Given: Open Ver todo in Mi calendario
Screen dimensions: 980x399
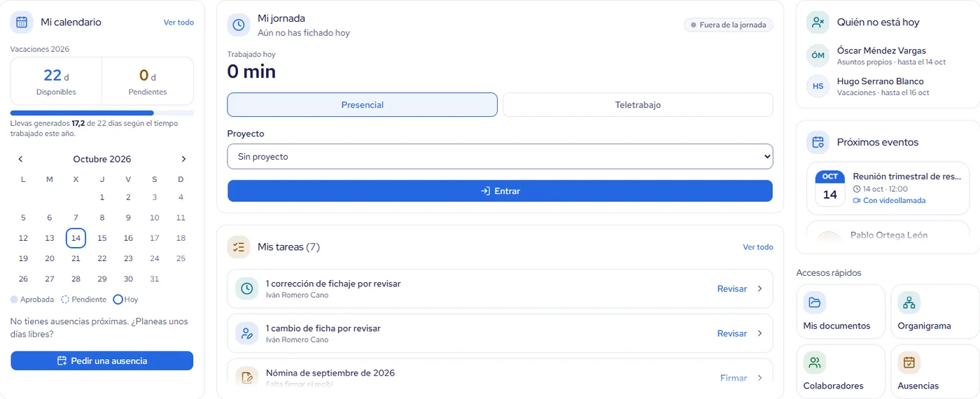Looking at the screenshot, I should pos(178,22).
